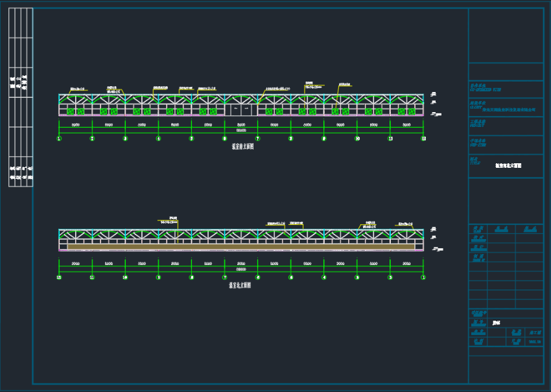
Task: Click leftmost grid axis bubble in lower elevation
Action: point(59,277)
